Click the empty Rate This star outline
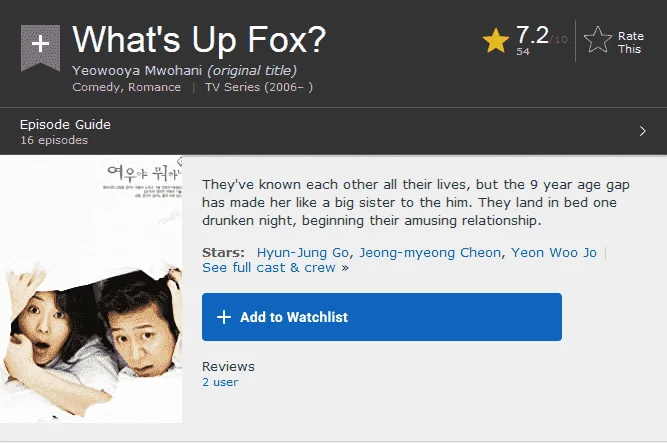The width and height of the screenshot is (667, 443). tap(598, 40)
